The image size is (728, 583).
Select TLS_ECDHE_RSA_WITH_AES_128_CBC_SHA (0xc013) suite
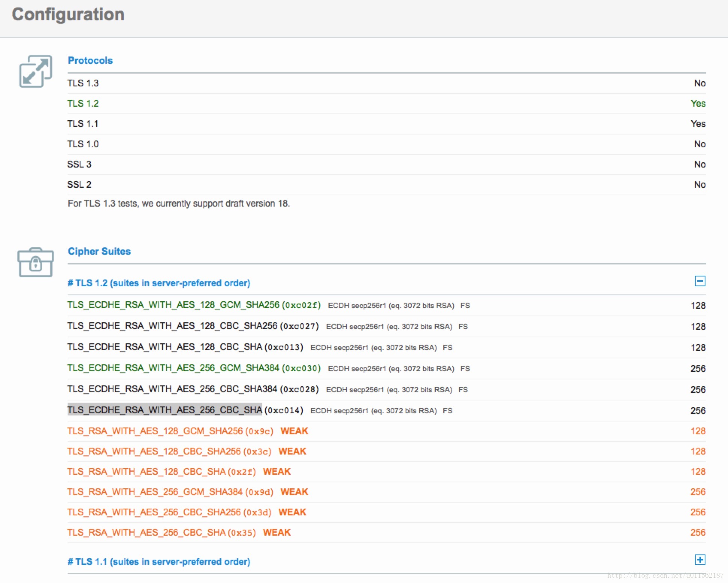(185, 347)
